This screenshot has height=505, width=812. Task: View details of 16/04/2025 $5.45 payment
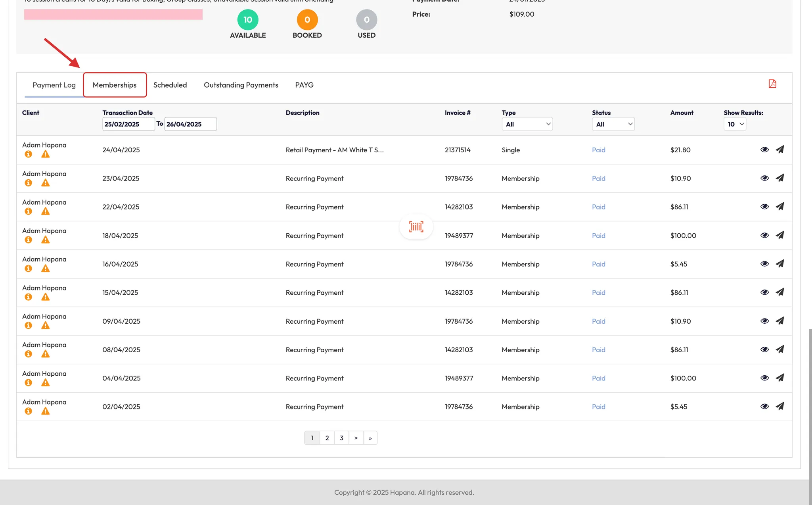pyautogui.click(x=764, y=264)
